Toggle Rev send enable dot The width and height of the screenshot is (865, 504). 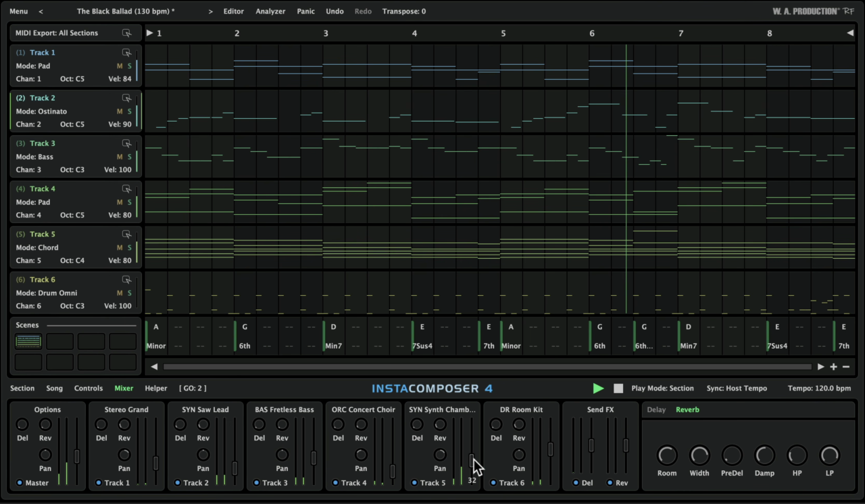(x=610, y=483)
